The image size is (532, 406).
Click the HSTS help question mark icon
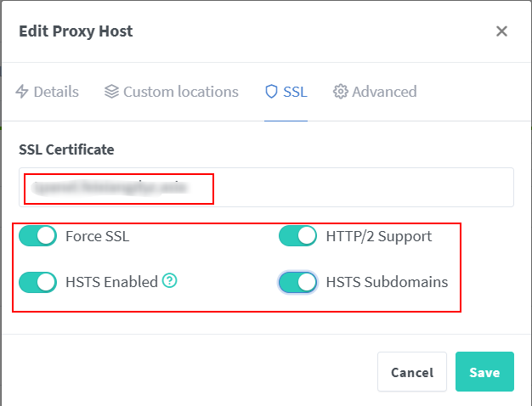(170, 281)
